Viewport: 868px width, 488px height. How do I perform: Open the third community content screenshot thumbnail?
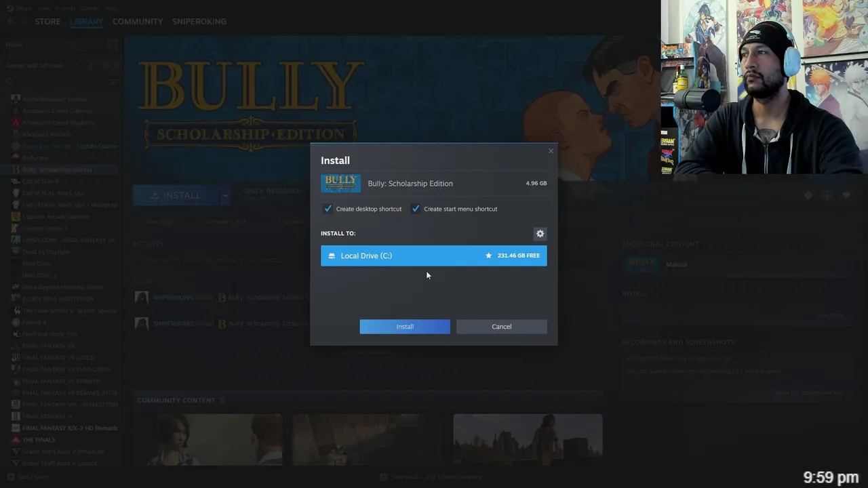(x=528, y=440)
